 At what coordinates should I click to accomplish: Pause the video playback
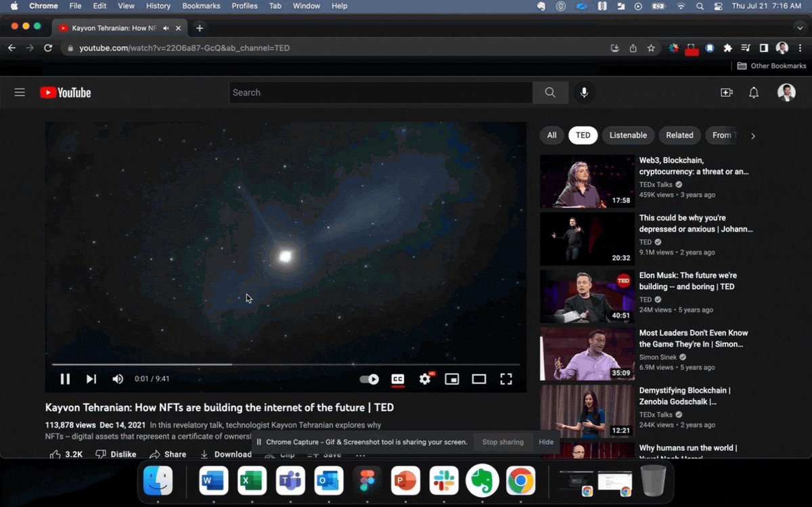pos(65,379)
